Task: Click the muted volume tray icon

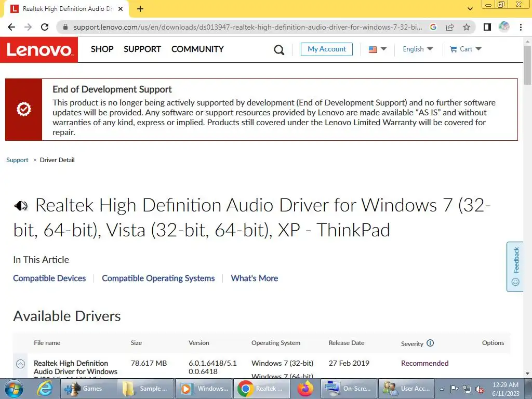Action: pyautogui.click(x=480, y=389)
